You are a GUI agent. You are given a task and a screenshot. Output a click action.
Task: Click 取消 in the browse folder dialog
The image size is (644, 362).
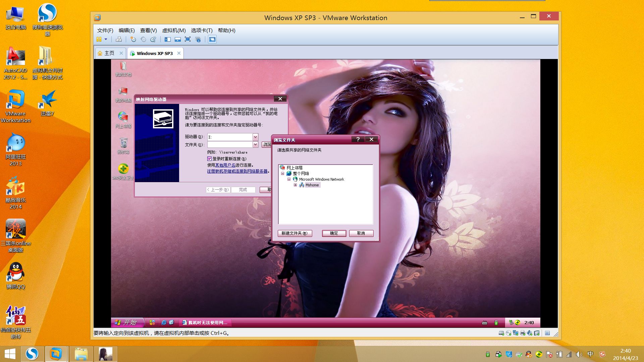(x=361, y=233)
